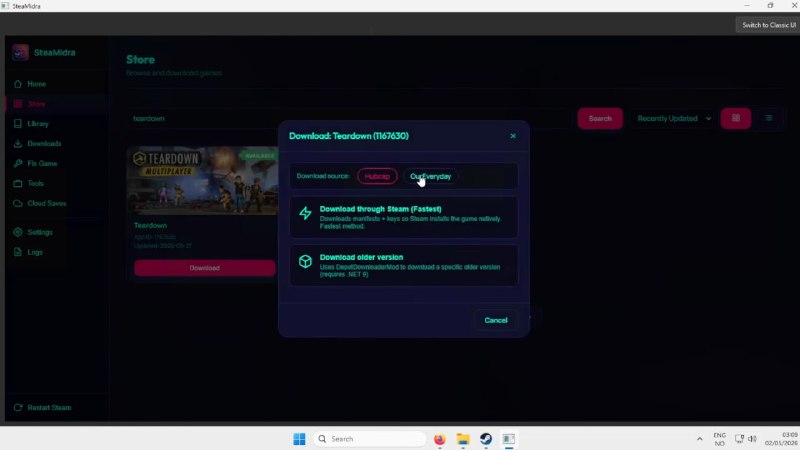The image size is (800, 450).
Task: Click the red Search button
Action: pos(600,118)
